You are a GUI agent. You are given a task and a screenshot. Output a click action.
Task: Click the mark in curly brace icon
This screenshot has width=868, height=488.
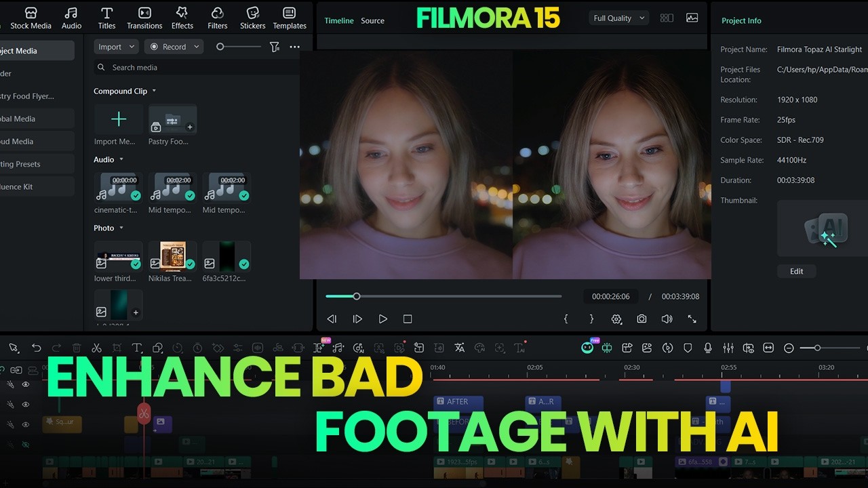click(566, 319)
